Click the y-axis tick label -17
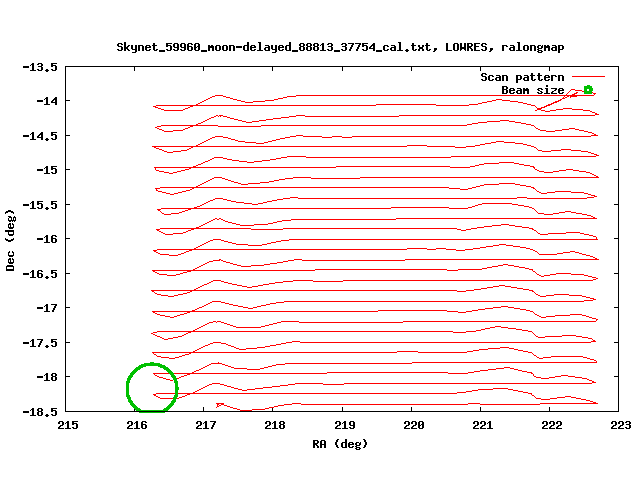The width and height of the screenshot is (640, 480). (x=47, y=308)
